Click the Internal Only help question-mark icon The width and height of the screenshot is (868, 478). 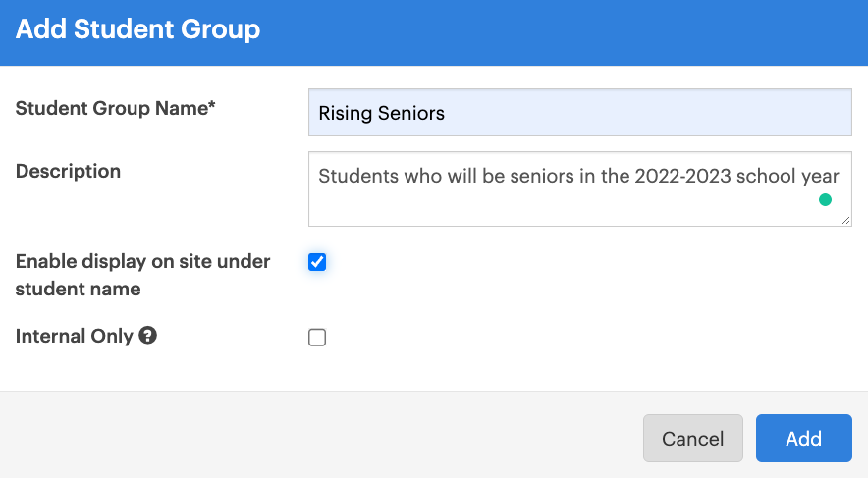[x=148, y=336]
